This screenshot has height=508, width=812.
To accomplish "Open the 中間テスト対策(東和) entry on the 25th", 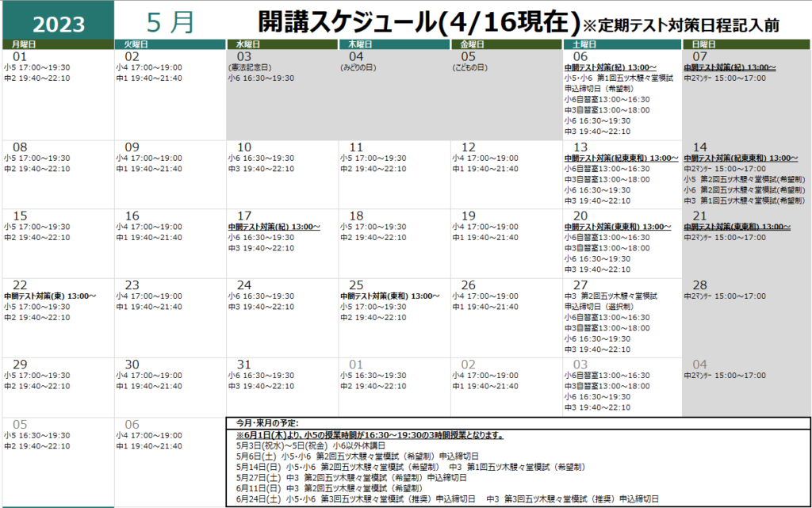I will coord(389,296).
